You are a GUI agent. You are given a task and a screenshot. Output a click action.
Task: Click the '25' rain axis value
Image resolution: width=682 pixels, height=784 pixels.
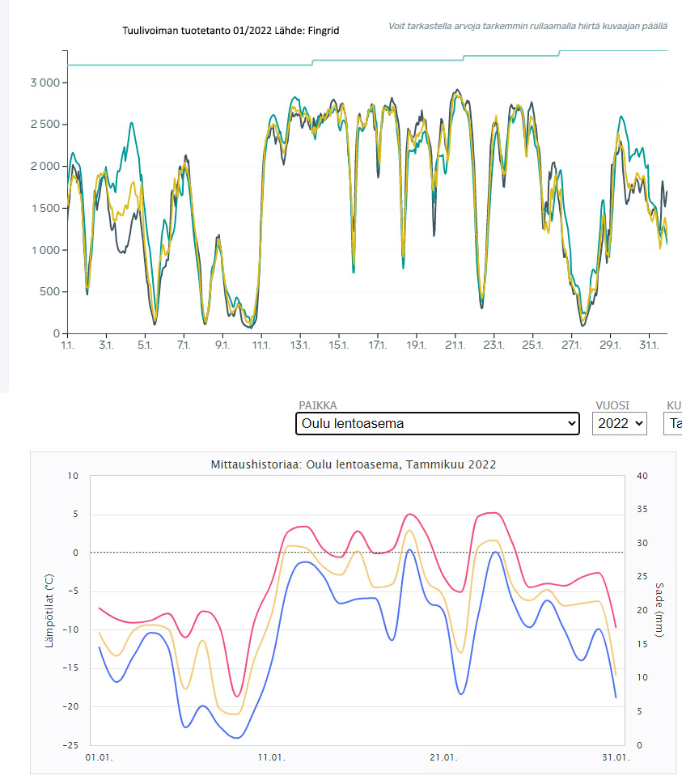[642, 577]
